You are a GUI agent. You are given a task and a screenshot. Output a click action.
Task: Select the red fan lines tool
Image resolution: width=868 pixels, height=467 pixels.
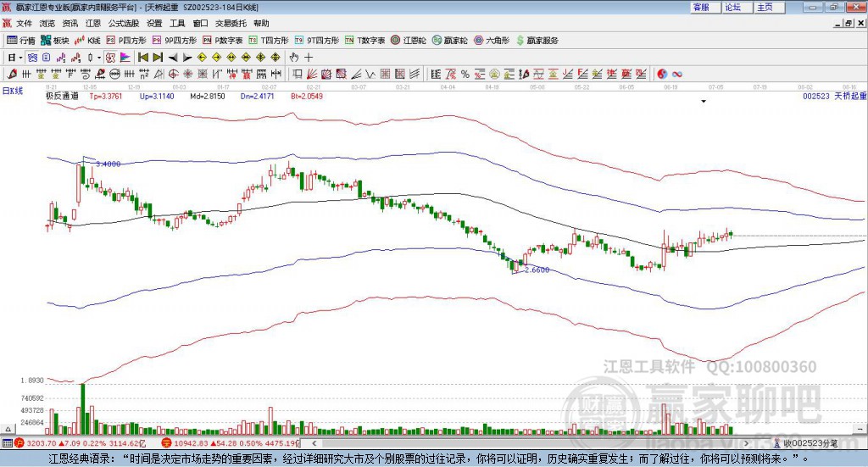pos(312,74)
